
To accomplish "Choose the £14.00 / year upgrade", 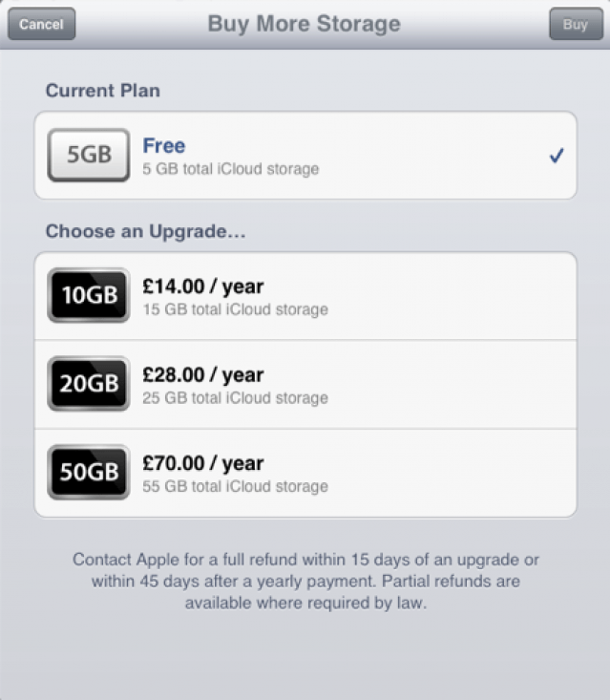I will 202,286.
